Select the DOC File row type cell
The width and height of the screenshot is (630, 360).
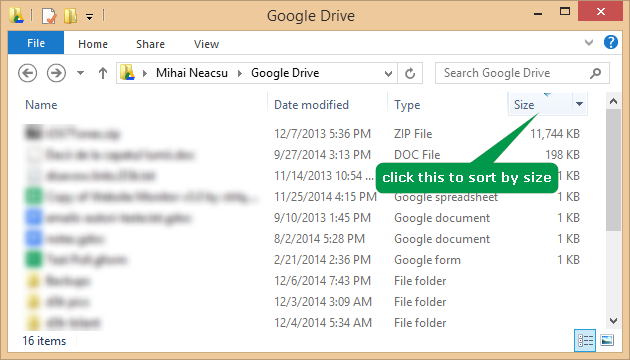click(417, 155)
